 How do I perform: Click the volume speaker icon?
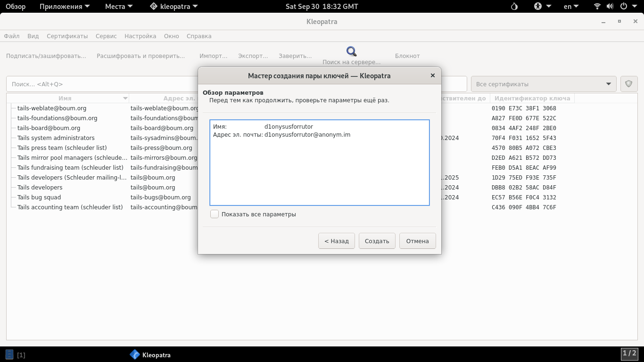coord(610,7)
